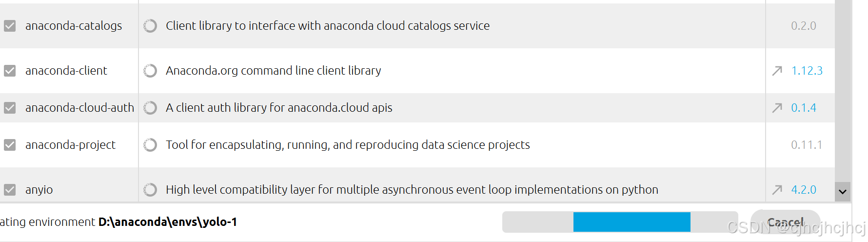Open the anaconda-client version 1.12.3 link
868x242 pixels.
tap(807, 71)
